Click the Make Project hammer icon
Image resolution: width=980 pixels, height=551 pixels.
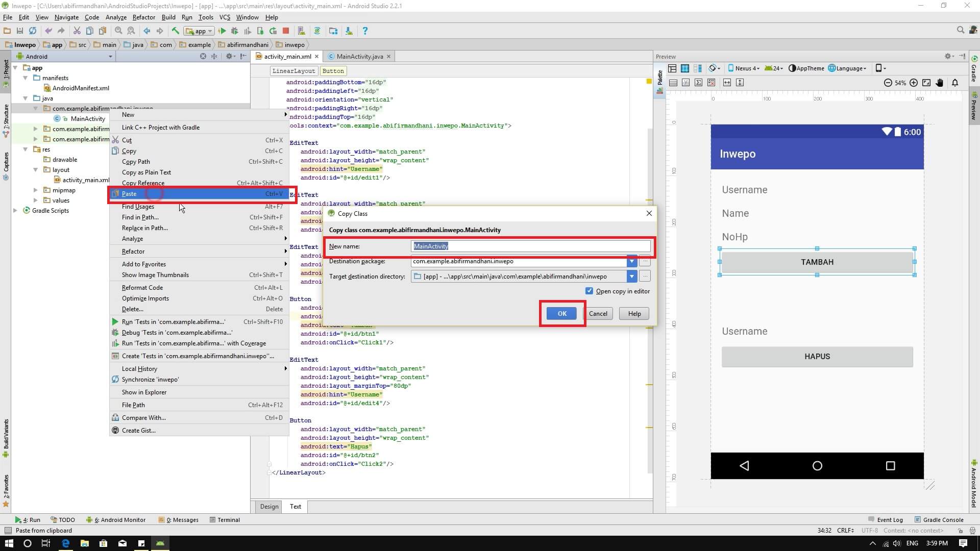click(176, 31)
